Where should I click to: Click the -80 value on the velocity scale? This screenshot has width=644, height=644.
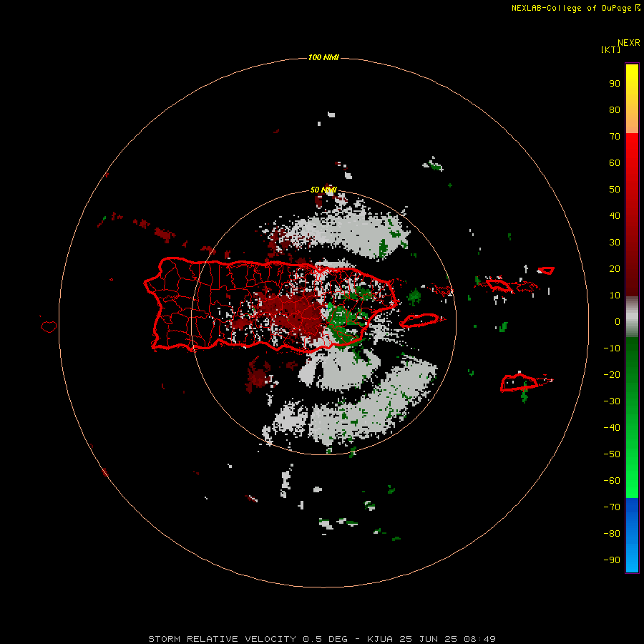[x=612, y=534]
